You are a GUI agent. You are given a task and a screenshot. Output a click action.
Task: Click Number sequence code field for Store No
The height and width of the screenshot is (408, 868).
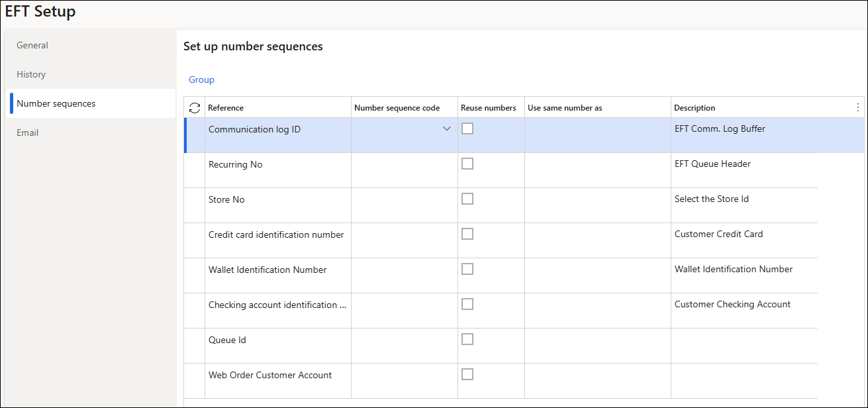click(405, 205)
